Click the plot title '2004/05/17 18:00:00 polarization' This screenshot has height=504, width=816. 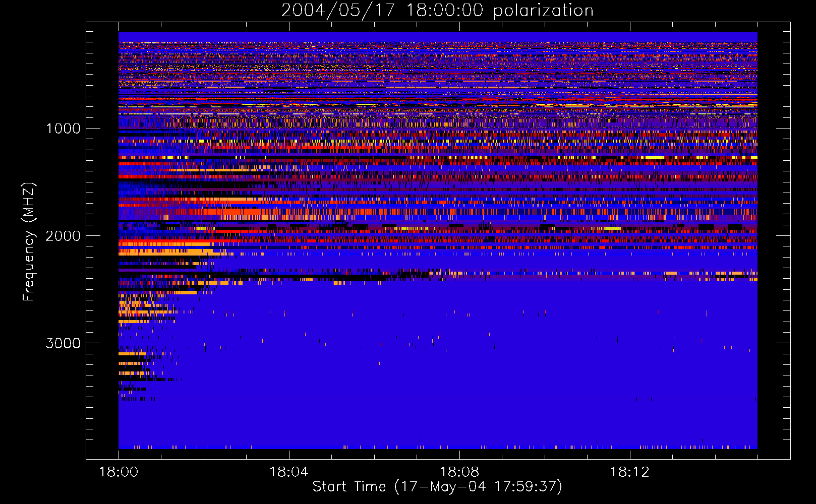[x=437, y=11]
